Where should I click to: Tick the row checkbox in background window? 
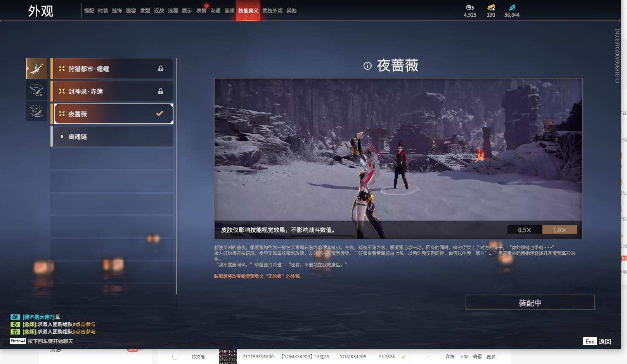[175, 357]
